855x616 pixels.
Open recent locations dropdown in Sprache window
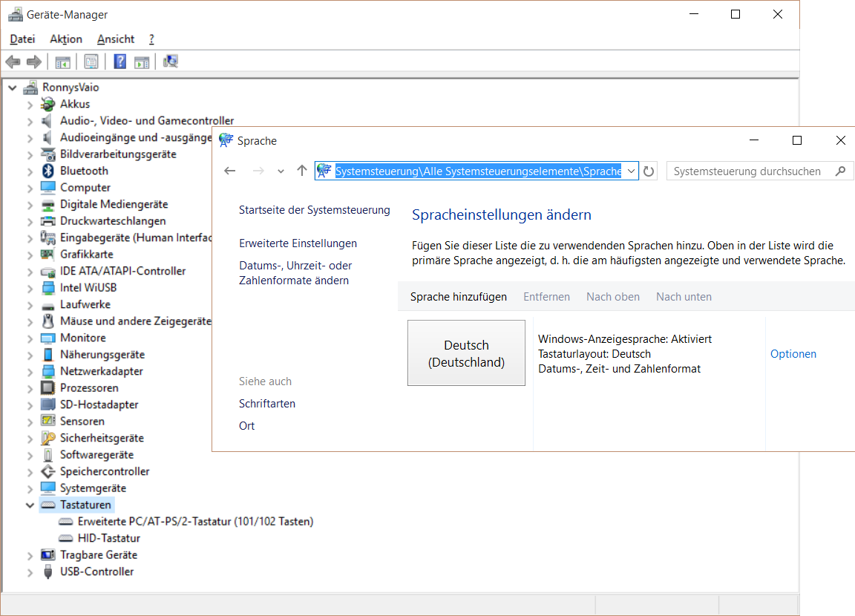coord(281,171)
